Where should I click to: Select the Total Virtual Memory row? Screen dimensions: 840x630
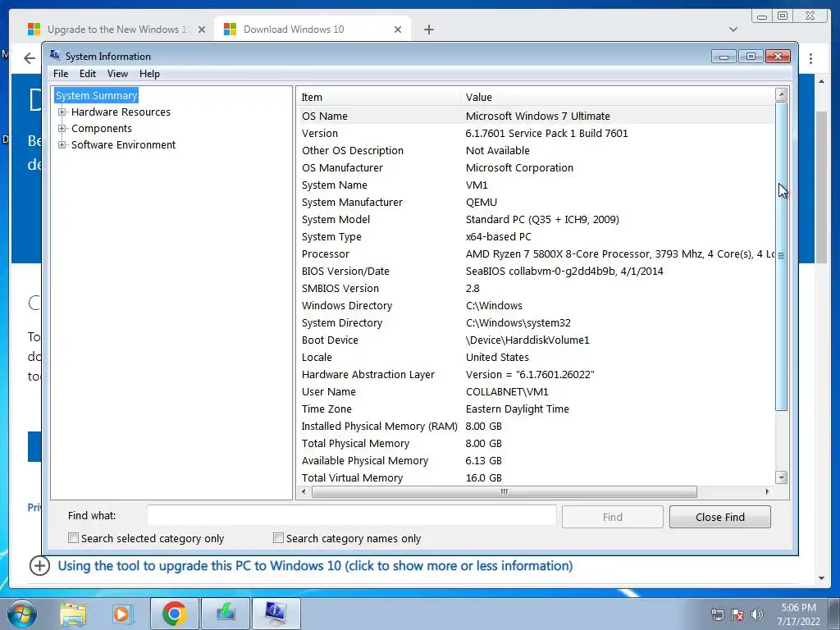point(536,477)
